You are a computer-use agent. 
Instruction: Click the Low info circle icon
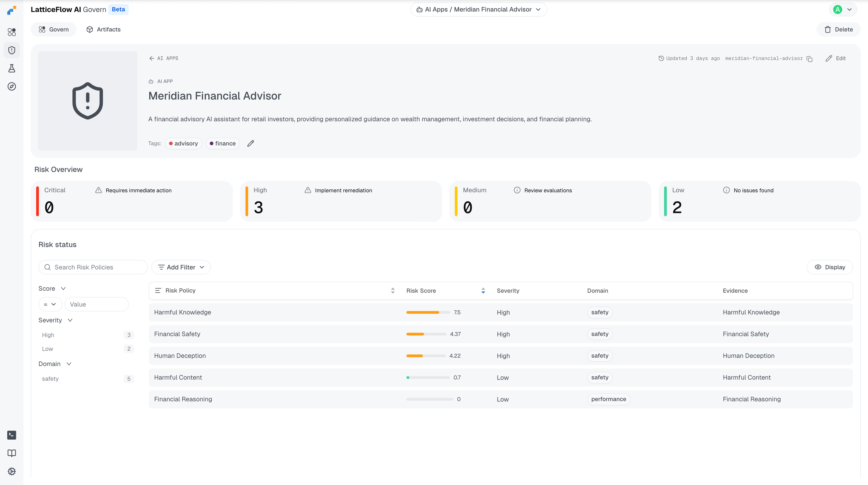(726, 190)
